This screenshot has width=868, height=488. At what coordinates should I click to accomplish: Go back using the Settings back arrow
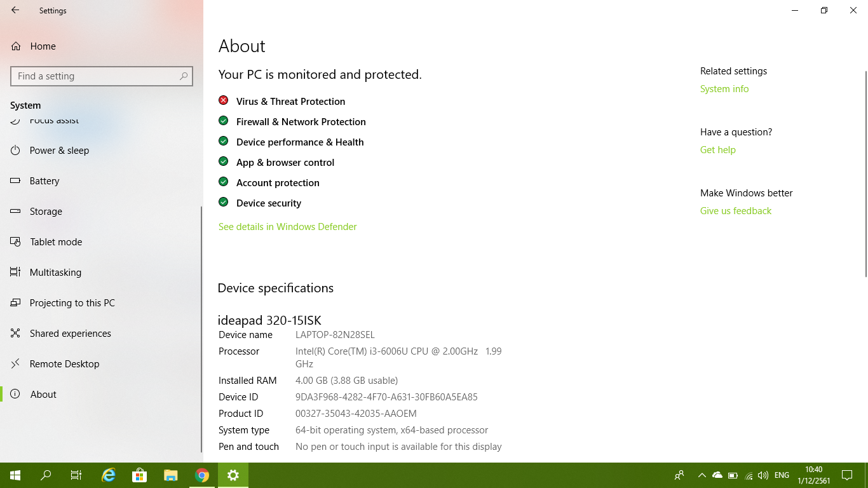coord(15,10)
